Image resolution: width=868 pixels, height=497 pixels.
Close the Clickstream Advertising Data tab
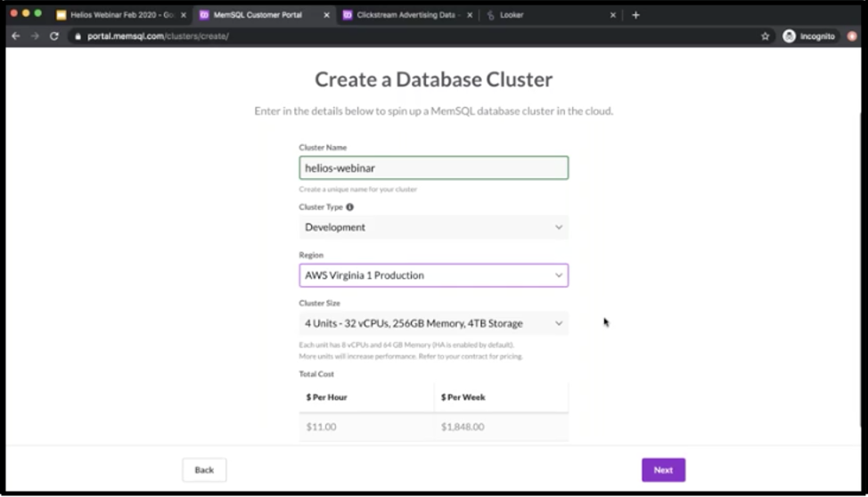coord(470,15)
